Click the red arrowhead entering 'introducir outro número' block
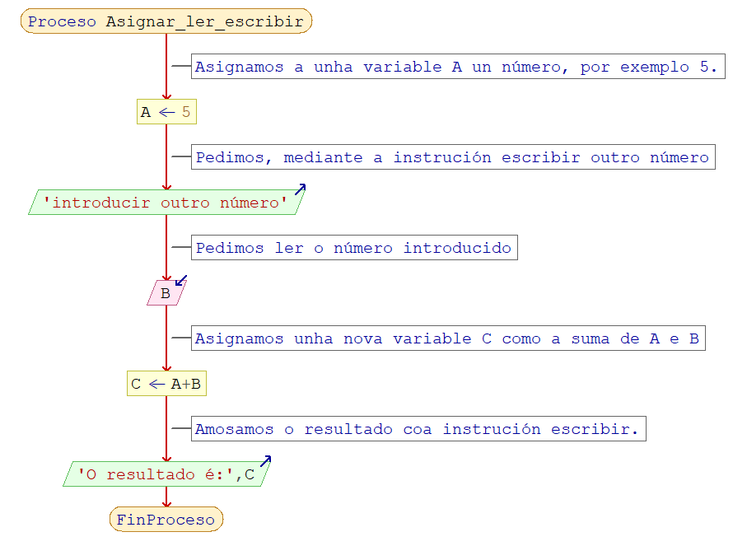733x560 pixels. click(x=166, y=186)
